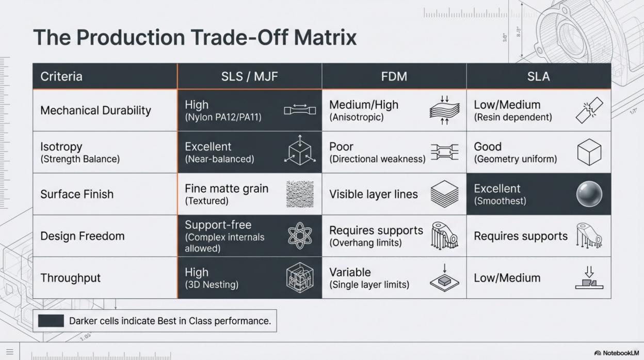
Task: Click the dark legend color swatch
Action: point(51,321)
